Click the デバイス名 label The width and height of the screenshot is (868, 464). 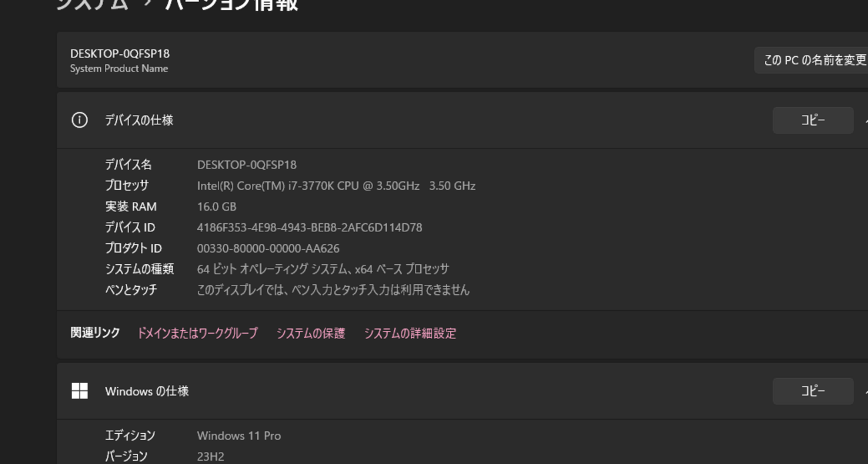[x=128, y=164]
